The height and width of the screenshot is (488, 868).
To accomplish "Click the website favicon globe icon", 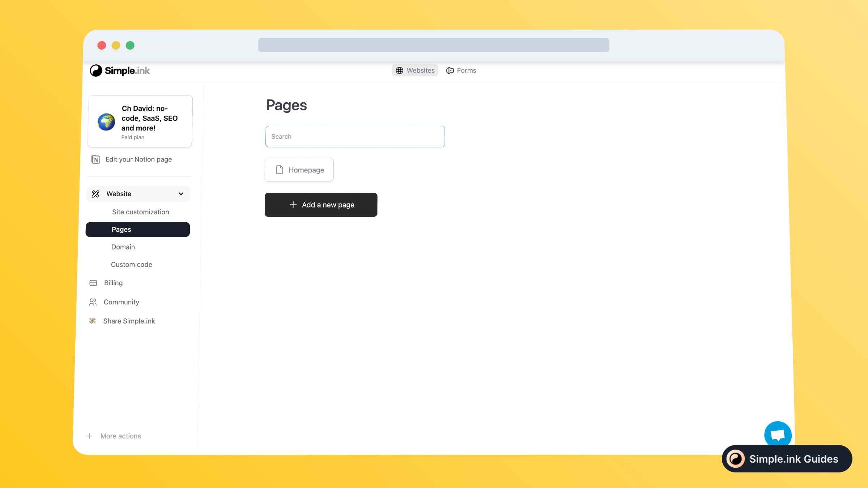I will point(107,121).
